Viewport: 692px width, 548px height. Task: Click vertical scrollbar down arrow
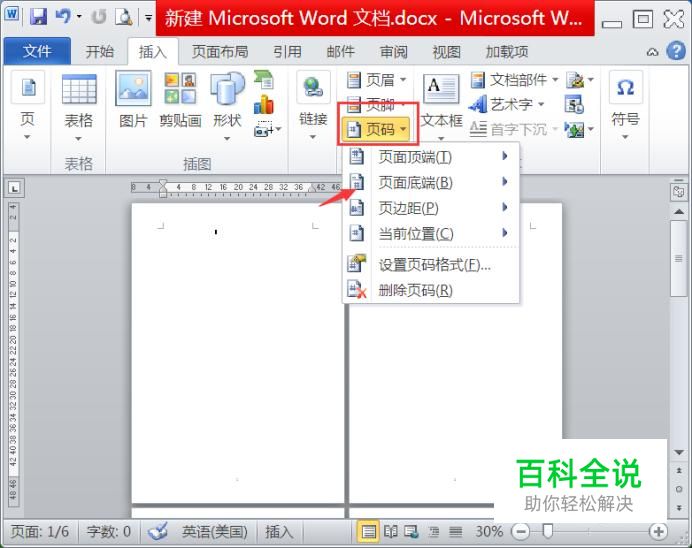679,452
